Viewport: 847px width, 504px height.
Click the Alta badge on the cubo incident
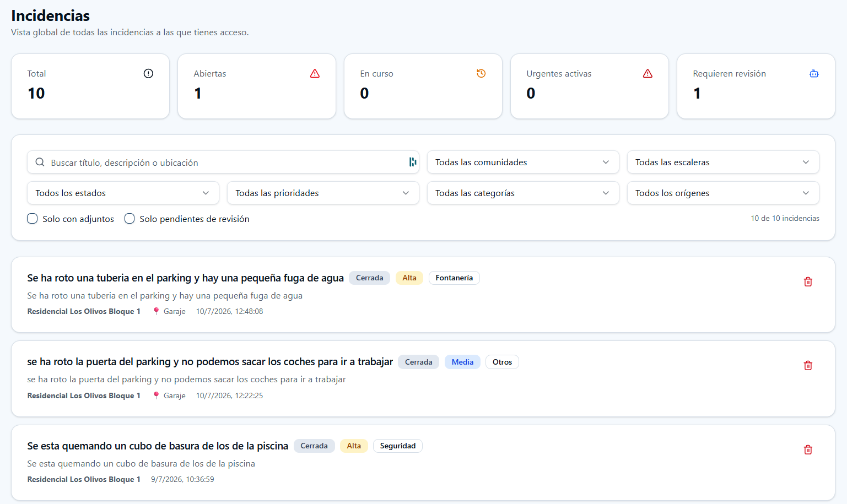point(354,446)
